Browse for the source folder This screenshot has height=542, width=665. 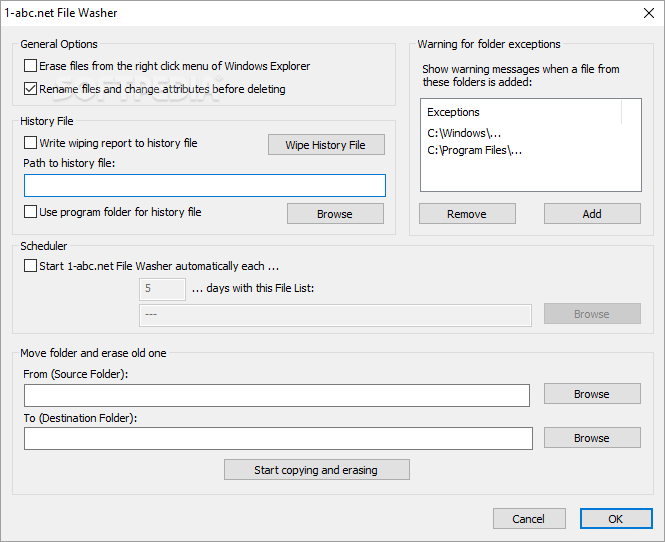pyautogui.click(x=592, y=394)
